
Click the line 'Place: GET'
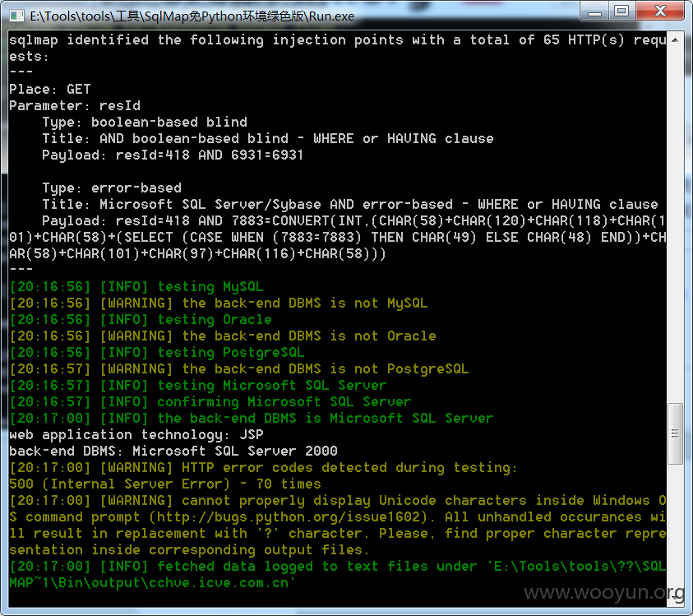pos(50,90)
